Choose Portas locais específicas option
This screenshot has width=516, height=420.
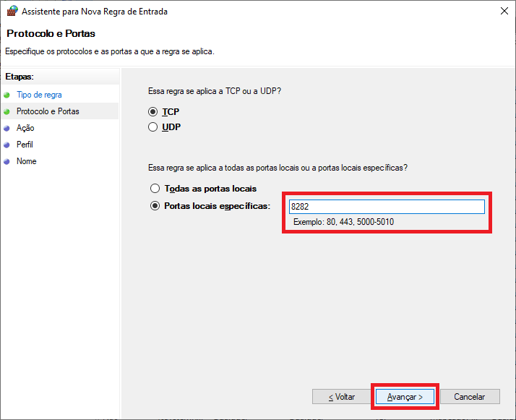click(x=154, y=206)
